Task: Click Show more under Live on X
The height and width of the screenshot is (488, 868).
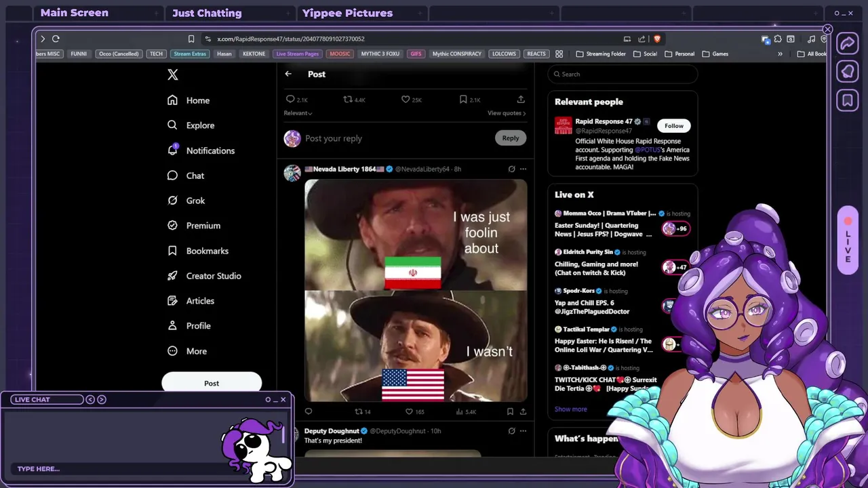Action: 571,409
